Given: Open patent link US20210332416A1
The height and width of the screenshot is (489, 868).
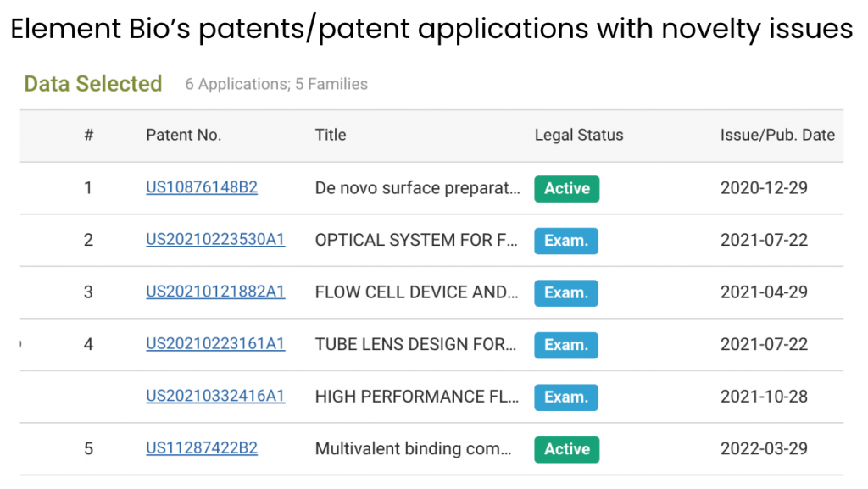Looking at the screenshot, I should [x=215, y=396].
